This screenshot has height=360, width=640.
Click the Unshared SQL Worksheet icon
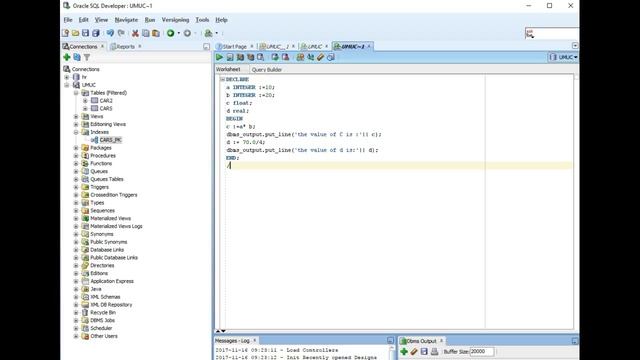(300, 57)
